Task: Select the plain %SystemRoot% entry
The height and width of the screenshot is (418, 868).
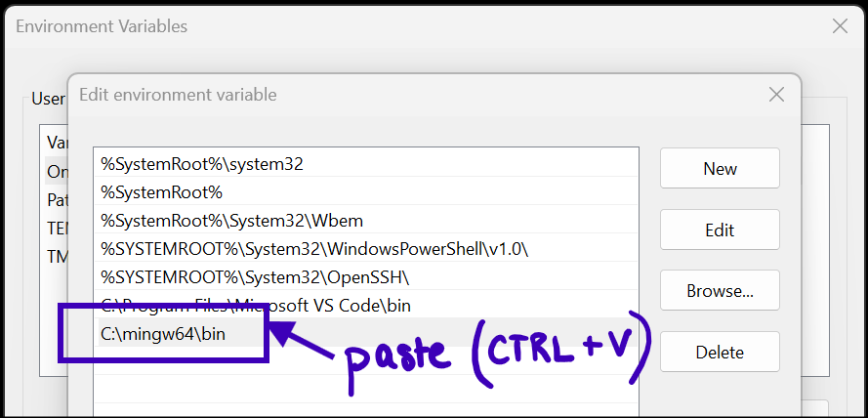Action: click(161, 192)
